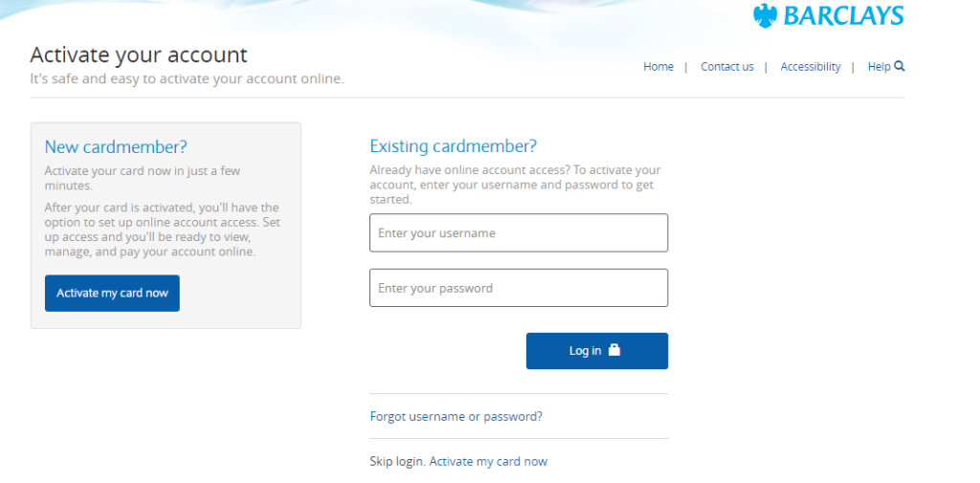Click the safe and easy subtitle text
980x483 pixels.
(x=187, y=78)
